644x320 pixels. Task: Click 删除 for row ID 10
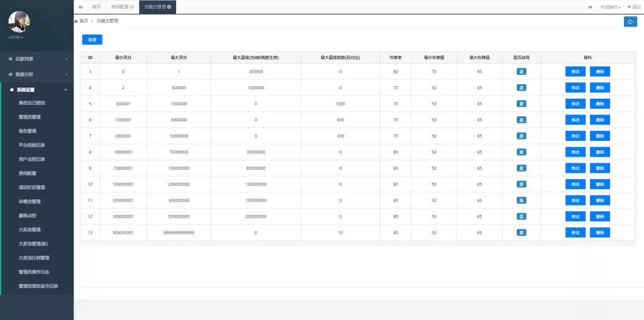599,184
